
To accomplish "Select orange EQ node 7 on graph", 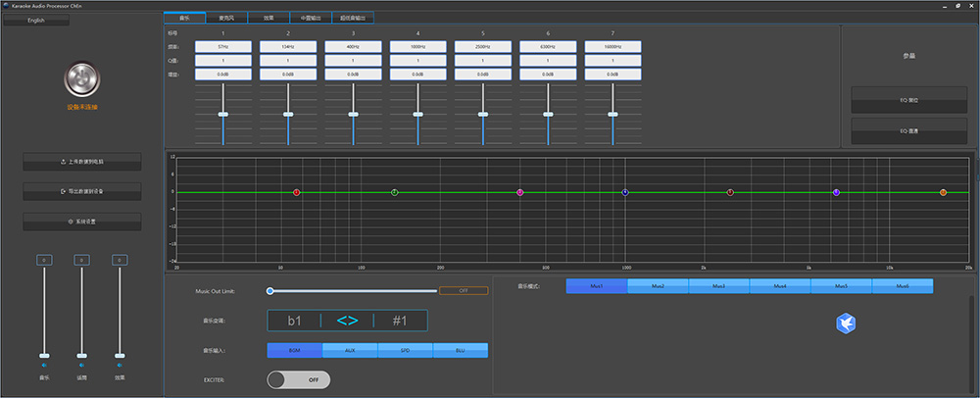I will [943, 192].
